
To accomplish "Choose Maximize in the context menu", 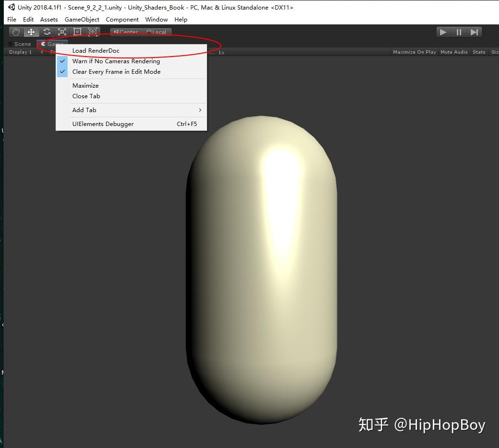I will click(131, 86).
